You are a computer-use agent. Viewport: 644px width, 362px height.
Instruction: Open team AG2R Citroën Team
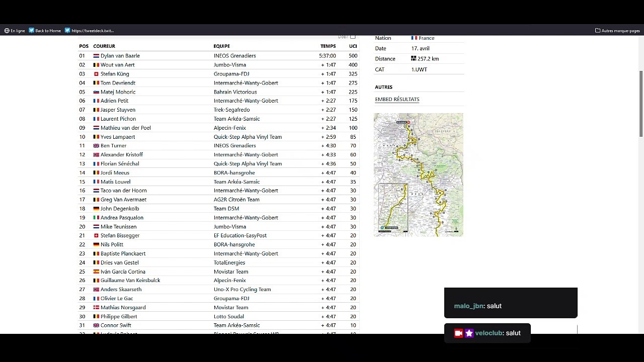236,200
